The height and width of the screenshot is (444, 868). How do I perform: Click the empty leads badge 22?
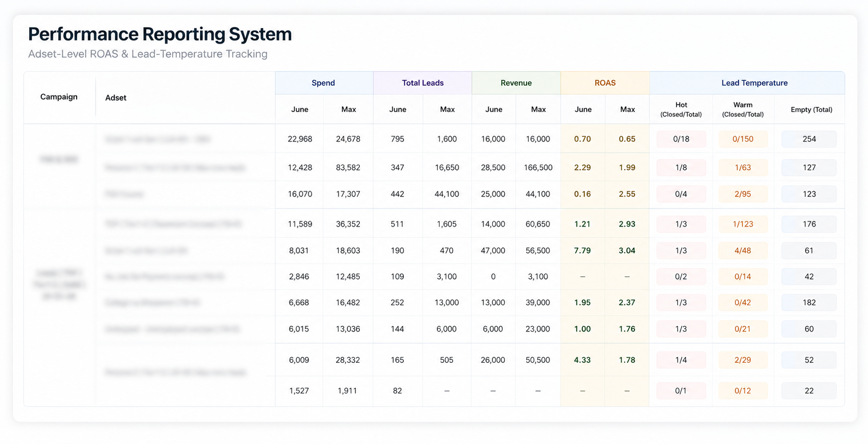(809, 391)
